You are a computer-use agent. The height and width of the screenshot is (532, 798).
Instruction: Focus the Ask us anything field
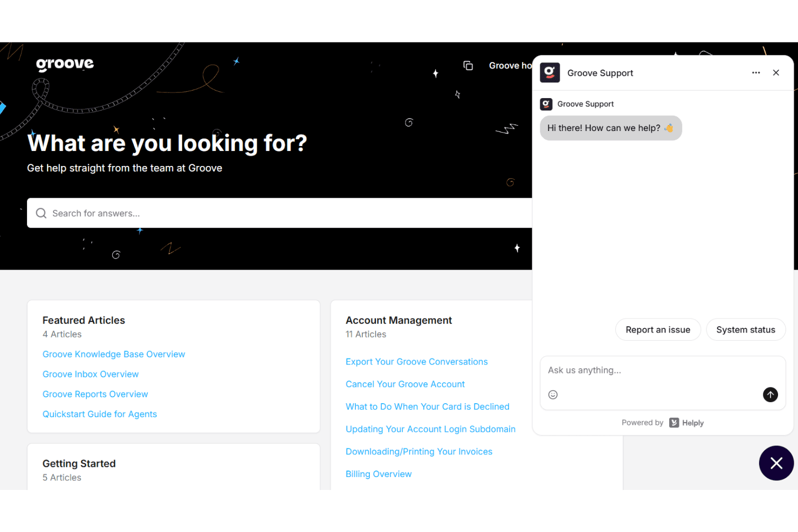[x=662, y=370]
